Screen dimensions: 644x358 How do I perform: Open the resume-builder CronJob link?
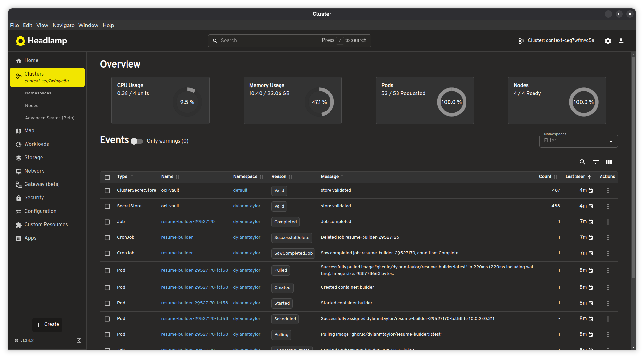[x=177, y=237]
